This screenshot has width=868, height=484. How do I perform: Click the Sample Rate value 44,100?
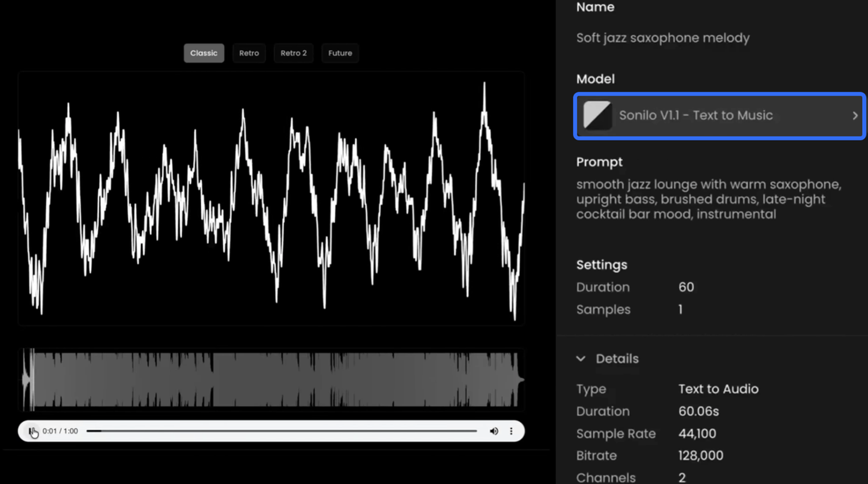point(697,434)
